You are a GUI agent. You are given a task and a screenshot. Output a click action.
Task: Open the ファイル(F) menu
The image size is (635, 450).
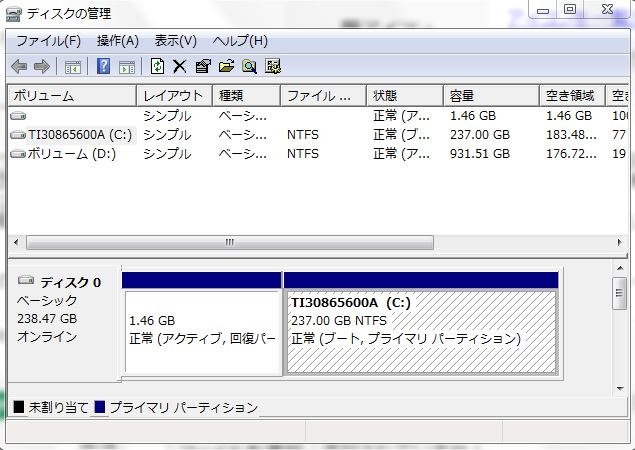pyautogui.click(x=48, y=41)
